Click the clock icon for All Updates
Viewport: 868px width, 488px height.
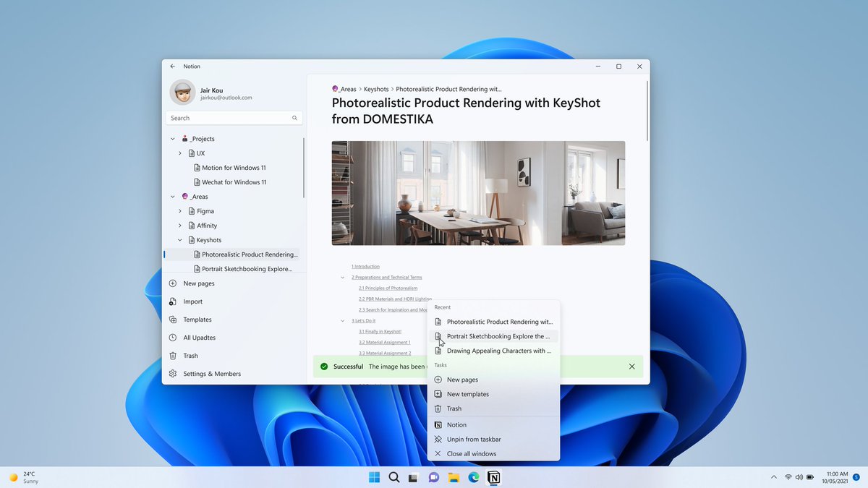(x=173, y=338)
